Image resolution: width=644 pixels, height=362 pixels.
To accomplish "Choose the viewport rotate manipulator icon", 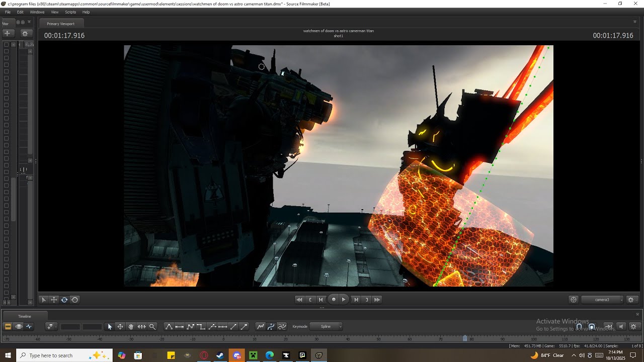I will click(x=64, y=300).
